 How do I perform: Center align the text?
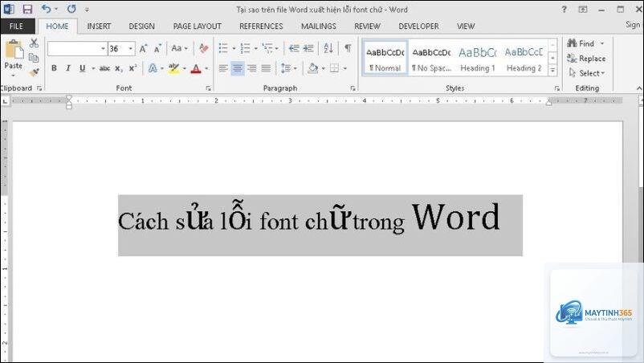238,68
